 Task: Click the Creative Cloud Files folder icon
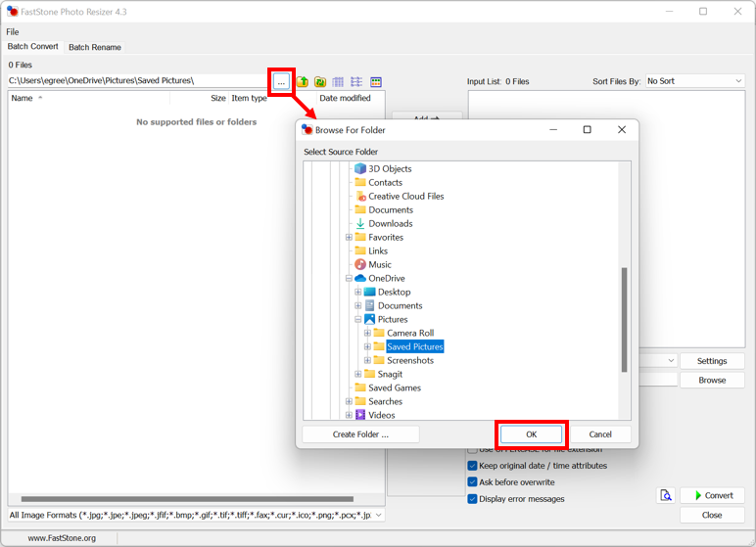pos(360,196)
